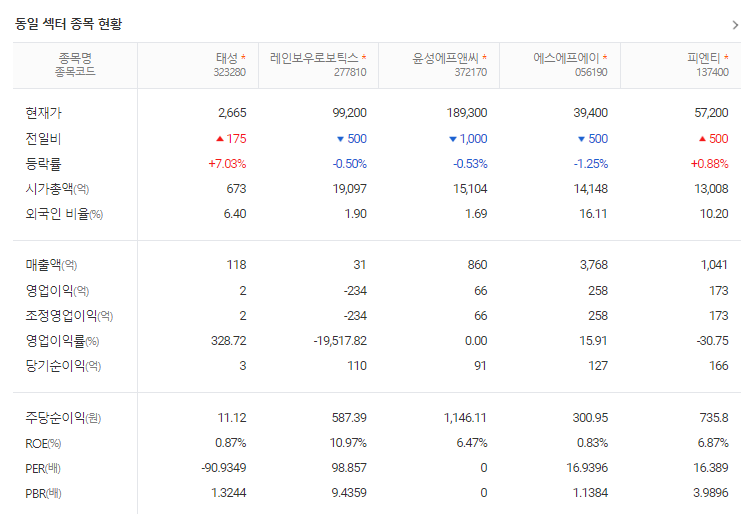Image resolution: width=748 pixels, height=514 pixels.
Task: Click the 시가총액 row label
Action: tap(57, 189)
